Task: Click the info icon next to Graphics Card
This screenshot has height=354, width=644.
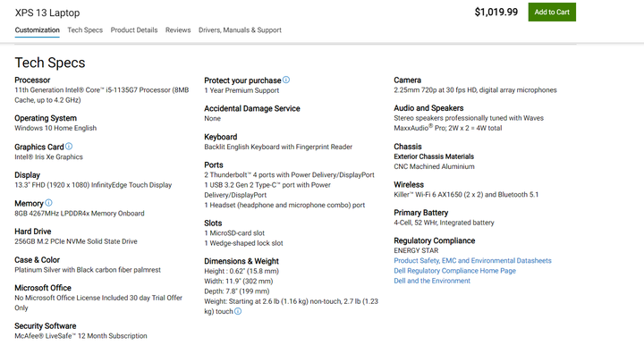Action: coord(69,147)
